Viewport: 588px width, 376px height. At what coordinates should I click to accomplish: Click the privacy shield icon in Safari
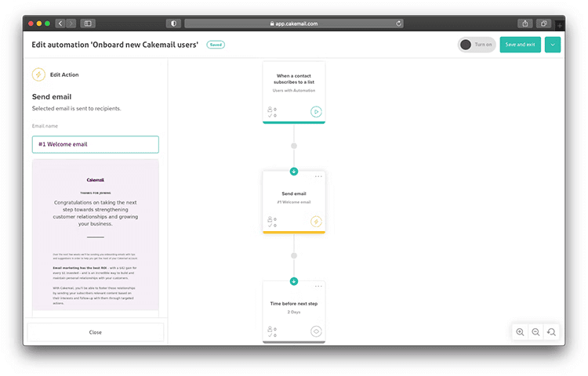pos(173,23)
